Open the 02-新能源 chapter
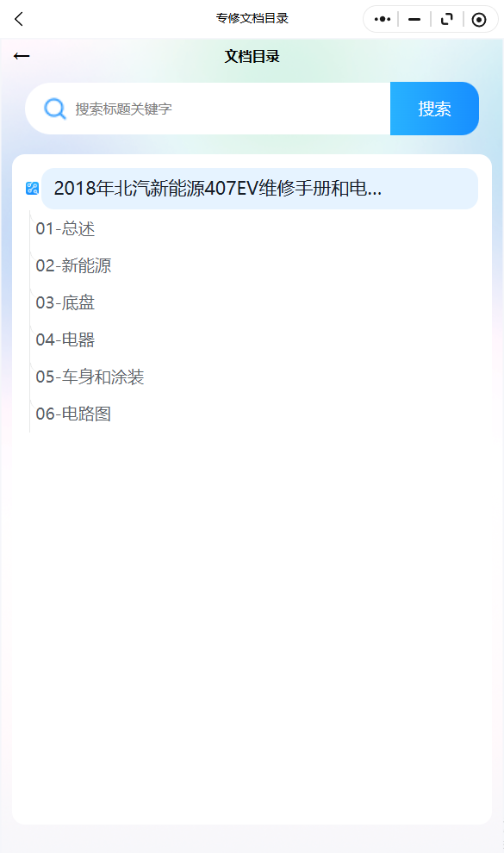Viewport: 504px width, 853px height. click(x=73, y=265)
